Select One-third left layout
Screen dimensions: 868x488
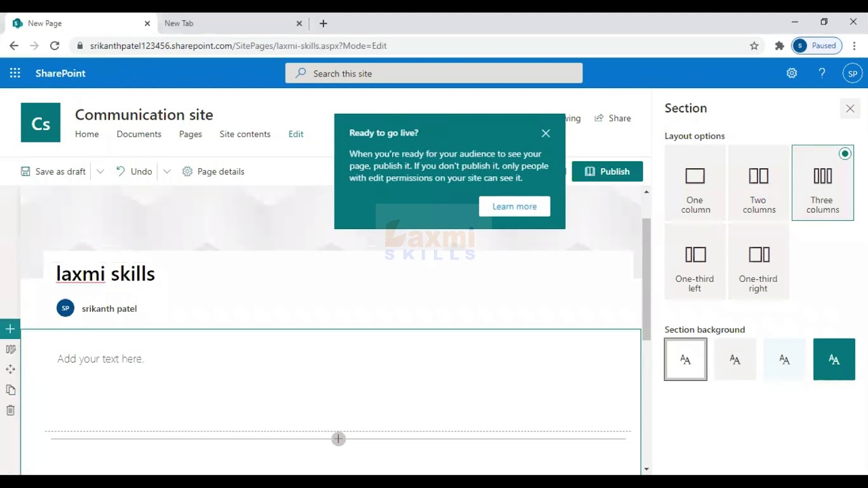click(695, 262)
